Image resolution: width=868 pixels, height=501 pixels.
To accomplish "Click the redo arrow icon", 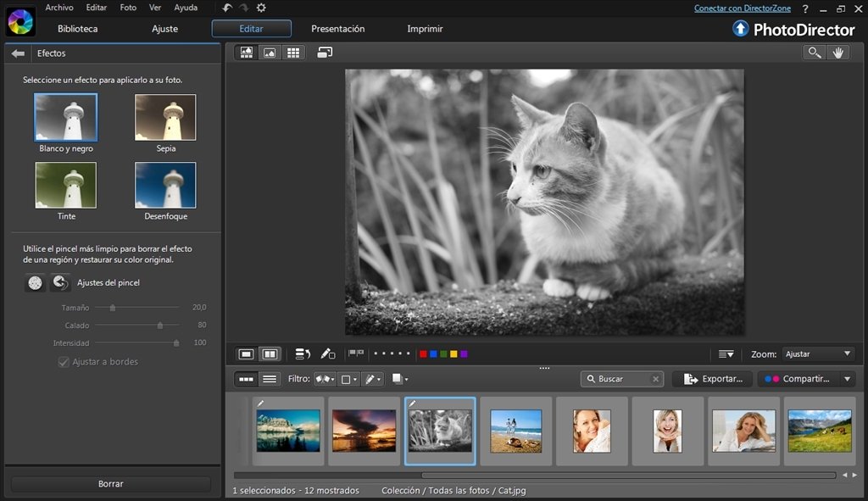I will [243, 8].
